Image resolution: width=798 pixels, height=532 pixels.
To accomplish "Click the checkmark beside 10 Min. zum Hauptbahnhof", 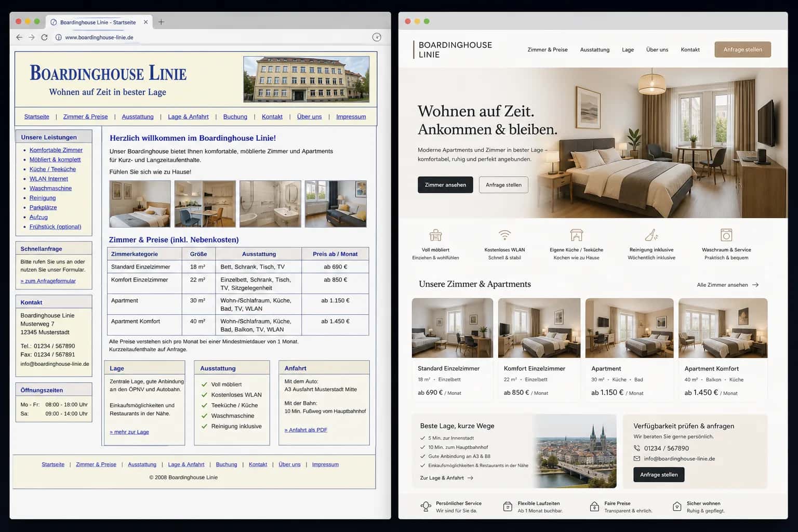I will [422, 447].
